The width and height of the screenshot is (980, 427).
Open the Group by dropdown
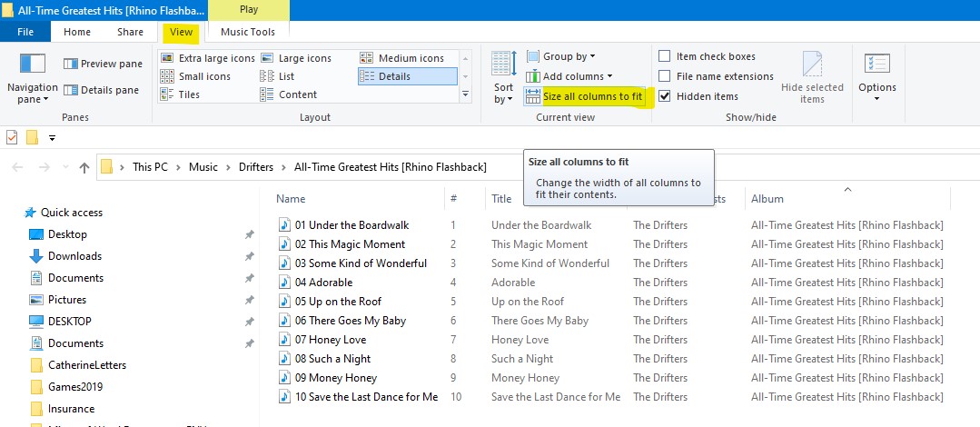tap(560, 56)
